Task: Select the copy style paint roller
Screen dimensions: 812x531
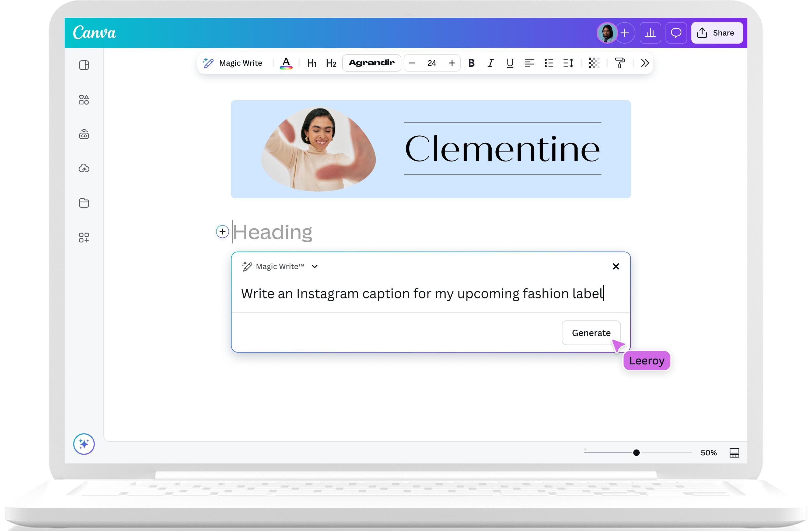Action: (620, 63)
